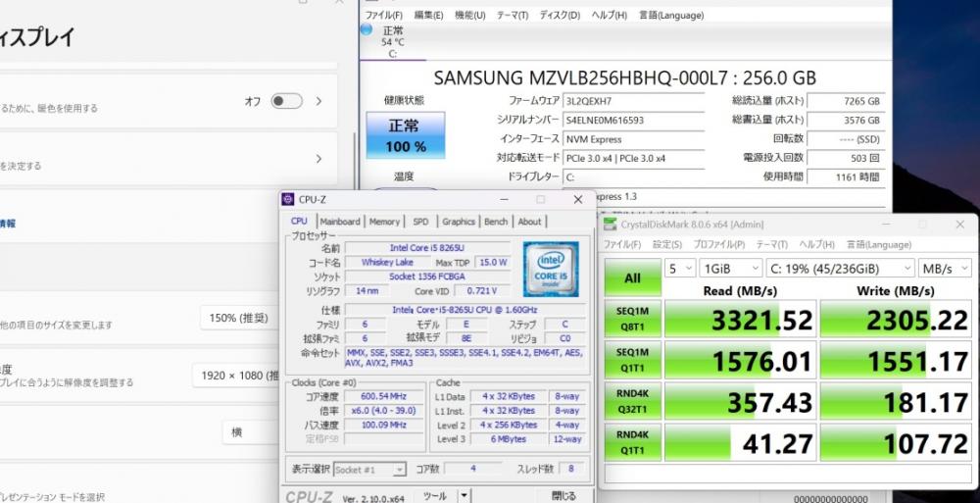Switch to the Memory tab in CPU-Z
This screenshot has height=503, width=980.
[384, 222]
